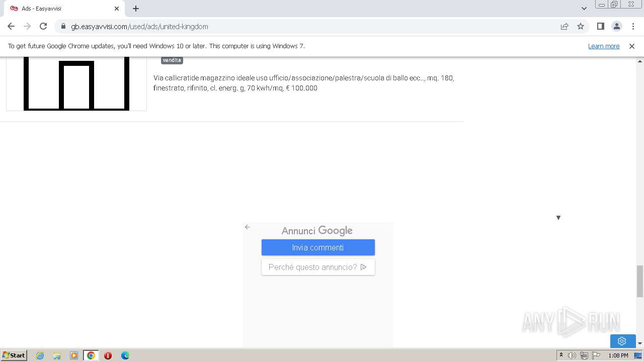Viewport: 644px width, 362px height.
Task: Open Learn more link
Action: pyautogui.click(x=604, y=46)
